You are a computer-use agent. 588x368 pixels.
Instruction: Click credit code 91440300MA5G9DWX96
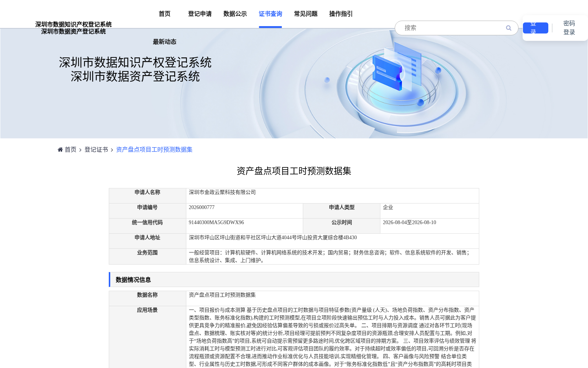pos(216,223)
